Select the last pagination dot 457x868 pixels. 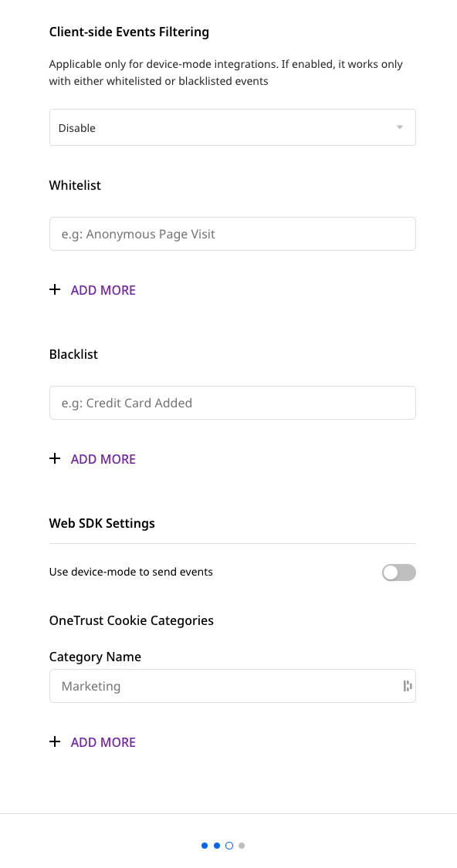tap(241, 845)
